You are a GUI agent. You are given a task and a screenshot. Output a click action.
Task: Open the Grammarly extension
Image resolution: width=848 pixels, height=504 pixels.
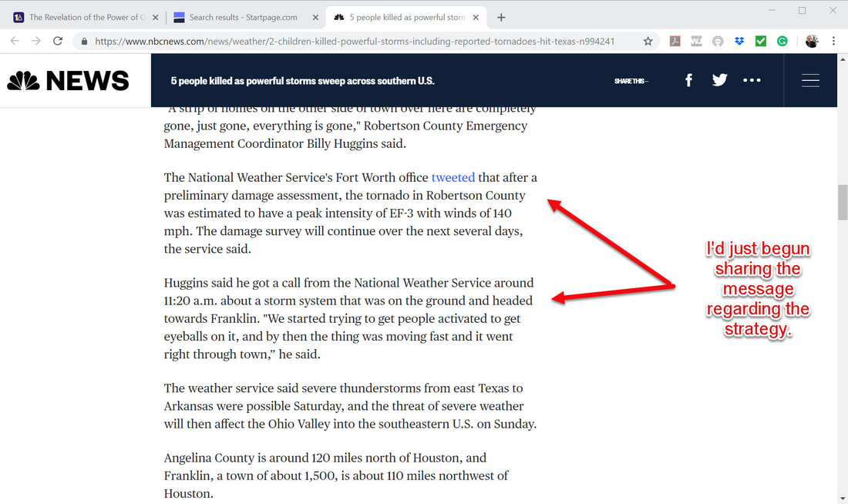pyautogui.click(x=782, y=42)
